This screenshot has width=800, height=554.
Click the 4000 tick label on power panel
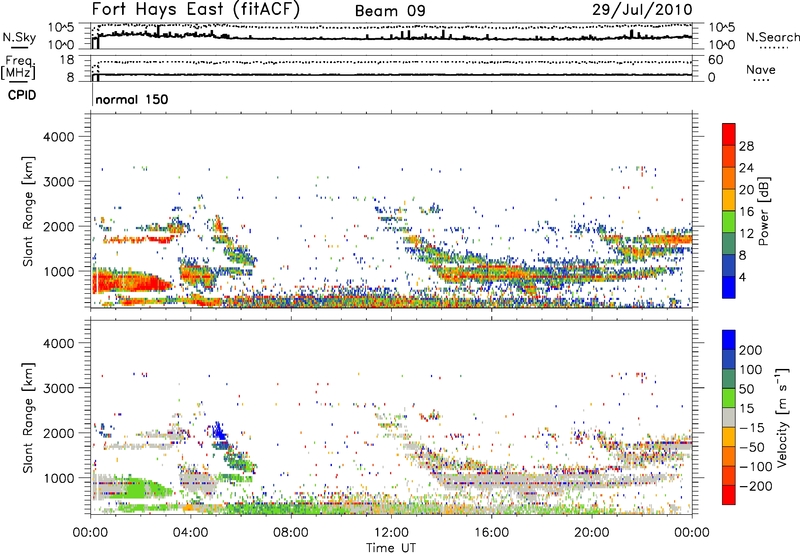click(x=58, y=137)
